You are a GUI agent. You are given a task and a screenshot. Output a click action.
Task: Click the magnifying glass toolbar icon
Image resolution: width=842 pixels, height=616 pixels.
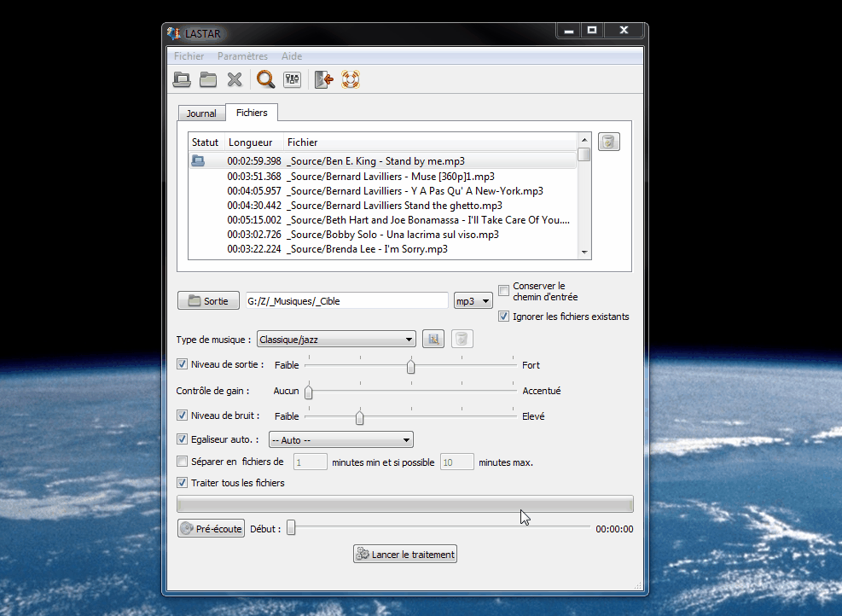coord(266,80)
